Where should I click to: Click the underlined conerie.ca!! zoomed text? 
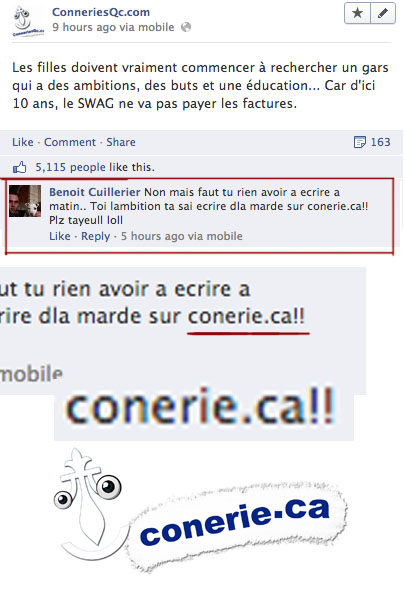pyautogui.click(x=247, y=317)
